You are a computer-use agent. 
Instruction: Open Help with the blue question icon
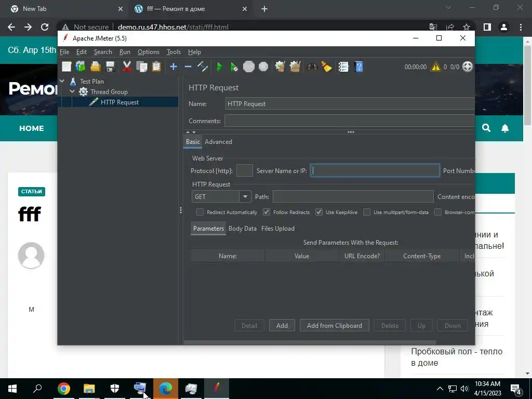pos(358,67)
